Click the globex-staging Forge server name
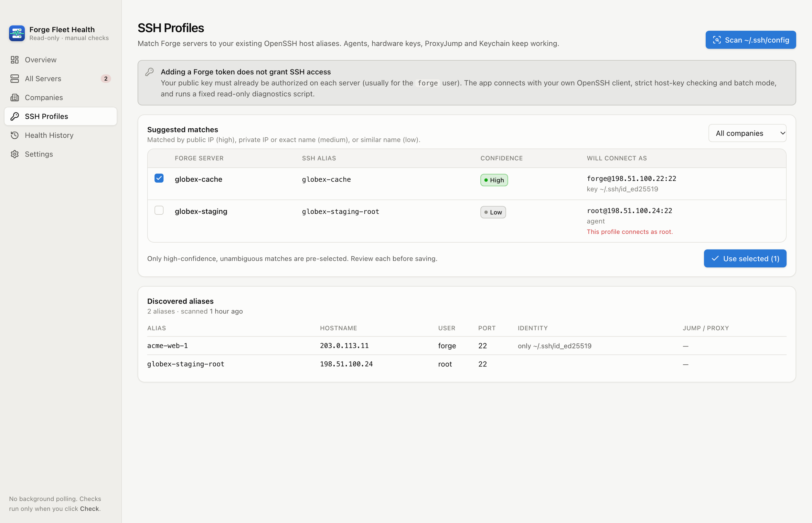 (x=201, y=211)
